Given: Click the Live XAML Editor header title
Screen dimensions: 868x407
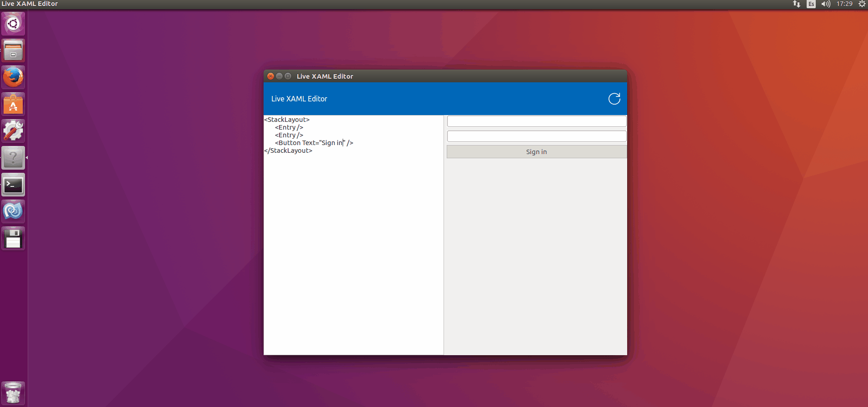Looking at the screenshot, I should [299, 99].
